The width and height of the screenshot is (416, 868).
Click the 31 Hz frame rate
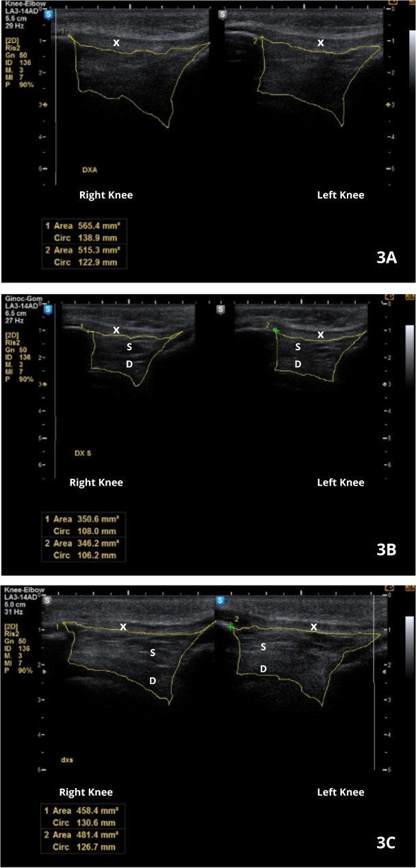[x=13, y=611]
